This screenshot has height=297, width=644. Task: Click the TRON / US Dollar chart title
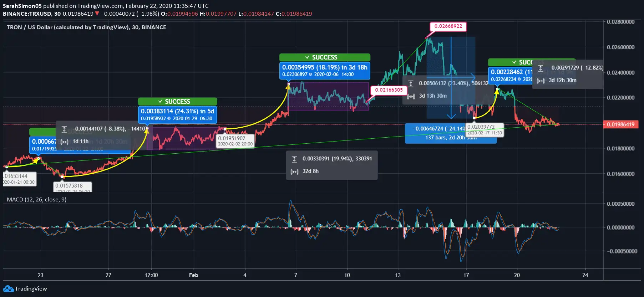tap(86, 27)
